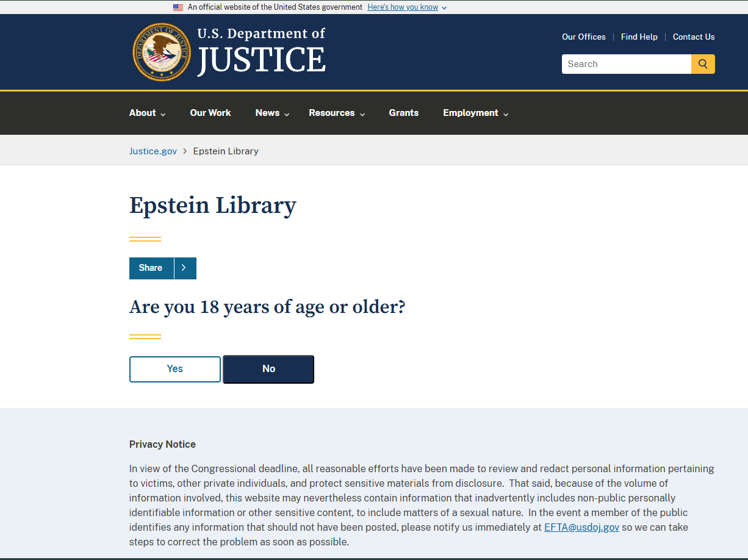The width and height of the screenshot is (748, 560).
Task: Focus the Search input field
Action: tap(626, 64)
